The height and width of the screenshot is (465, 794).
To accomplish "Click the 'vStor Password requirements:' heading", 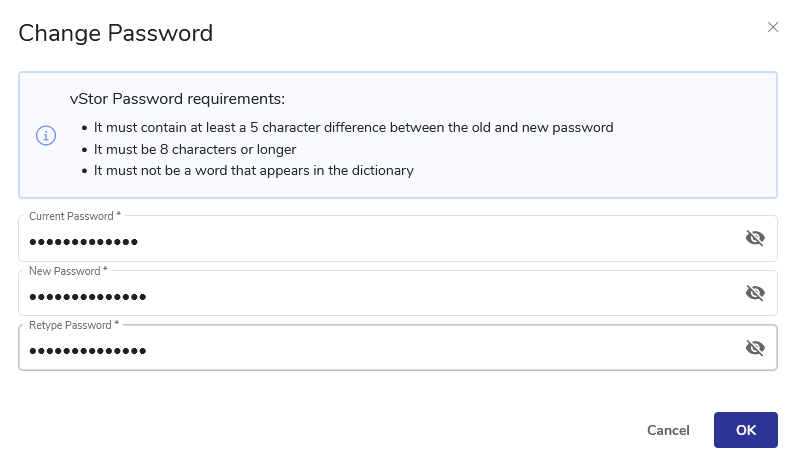I will coord(177,99).
